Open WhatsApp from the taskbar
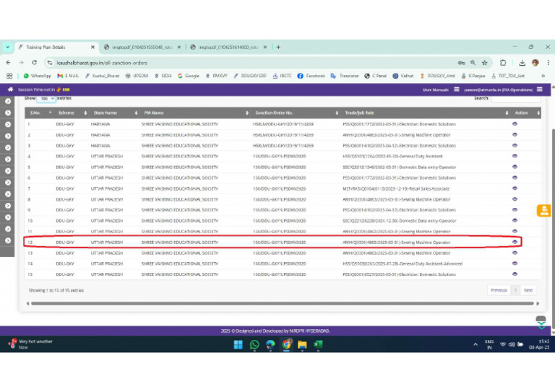The width and height of the screenshot is (555, 392). coord(254,344)
